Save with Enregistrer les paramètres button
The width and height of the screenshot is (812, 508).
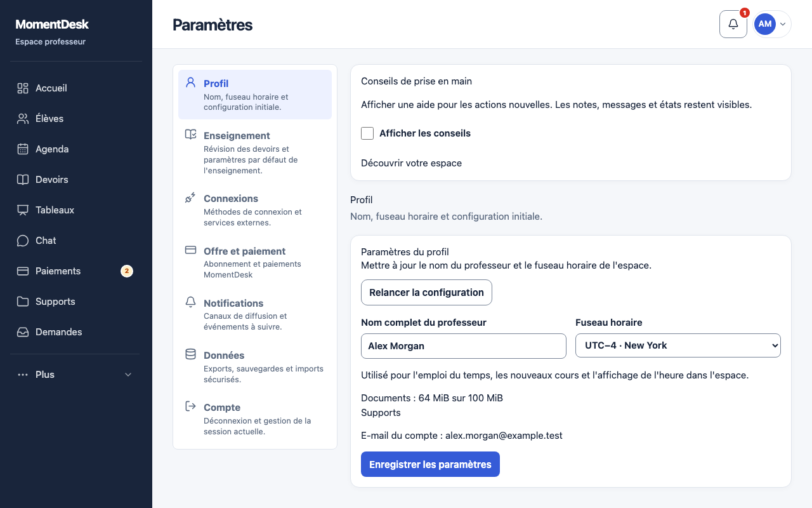click(x=430, y=464)
